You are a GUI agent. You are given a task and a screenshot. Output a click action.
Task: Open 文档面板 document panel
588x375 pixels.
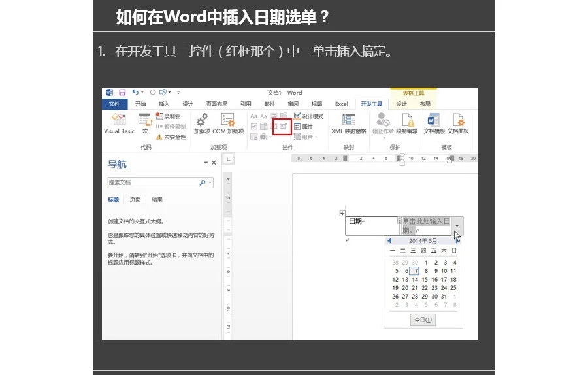tap(458, 123)
